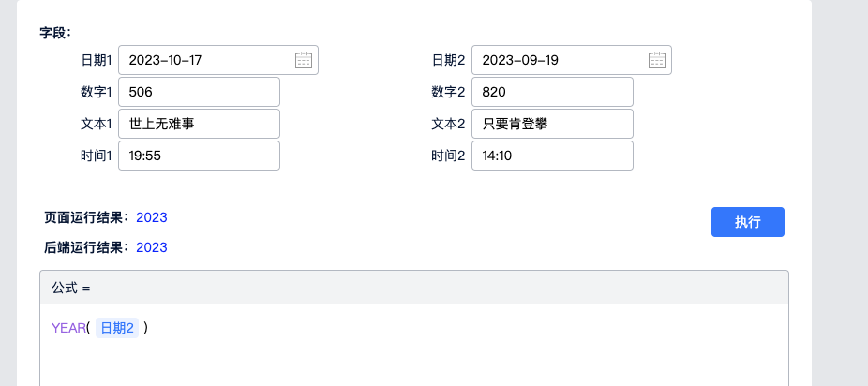
Task: Click the 日期2 field tag in the formula
Action: pyautogui.click(x=117, y=328)
